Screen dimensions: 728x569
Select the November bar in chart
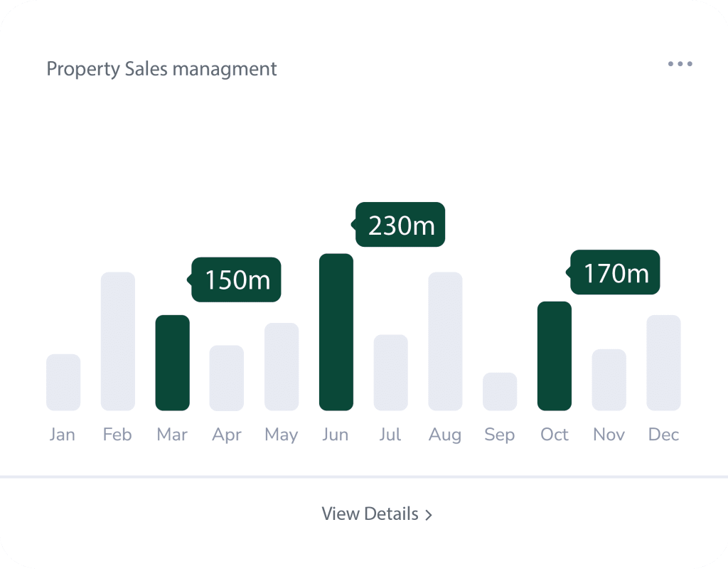[x=609, y=380]
